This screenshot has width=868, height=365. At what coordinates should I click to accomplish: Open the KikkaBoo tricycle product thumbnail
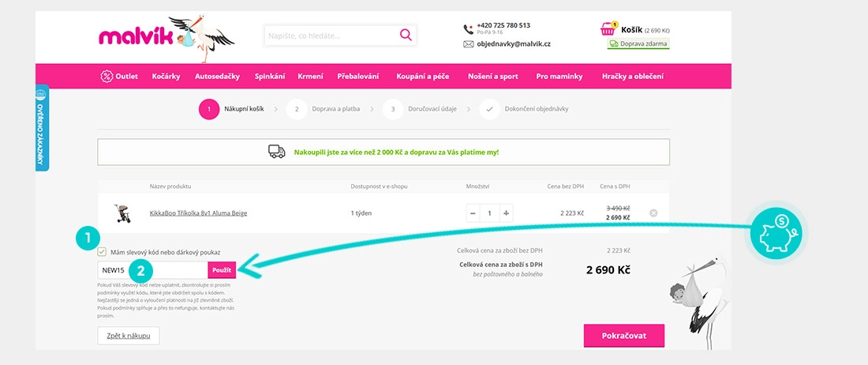pyautogui.click(x=122, y=213)
